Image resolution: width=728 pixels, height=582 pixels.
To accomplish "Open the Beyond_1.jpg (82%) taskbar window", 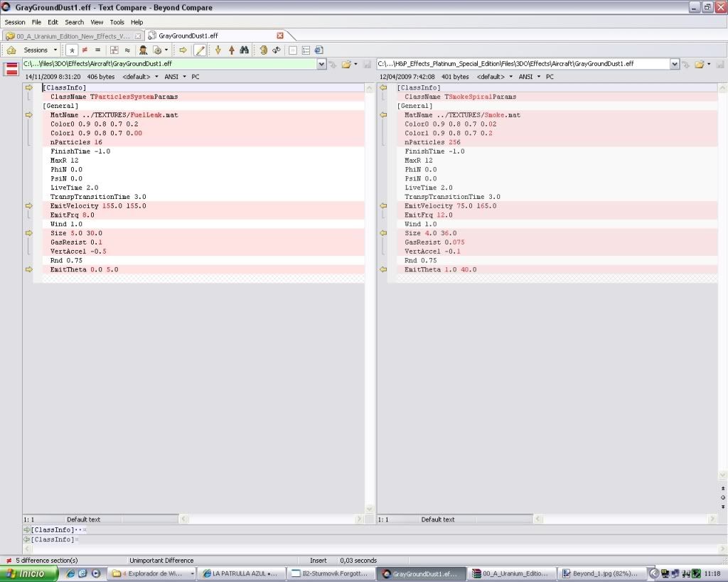I will 603,573.
